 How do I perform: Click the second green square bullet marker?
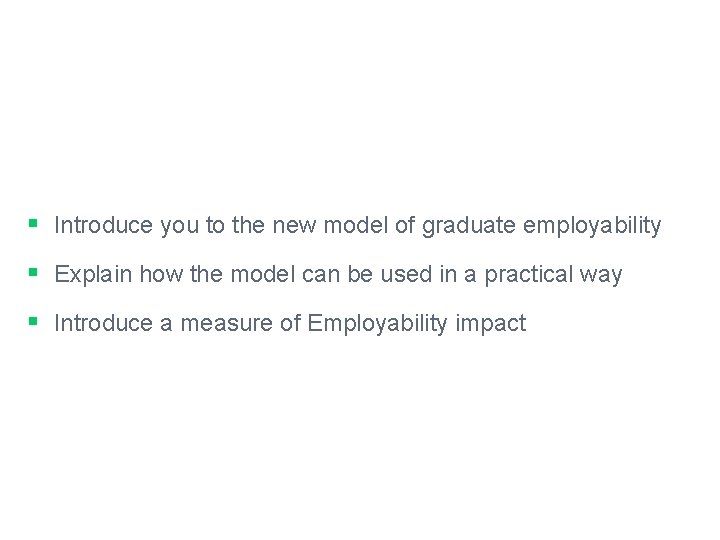[33, 271]
